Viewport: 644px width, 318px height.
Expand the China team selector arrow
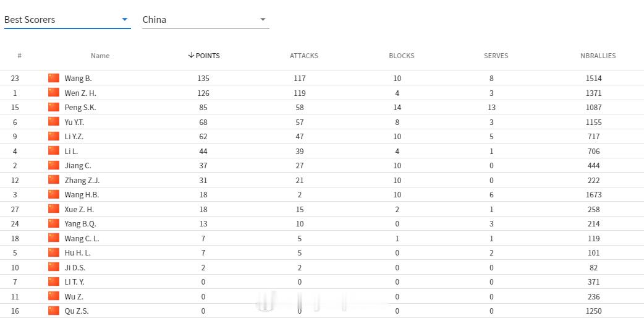click(x=263, y=19)
